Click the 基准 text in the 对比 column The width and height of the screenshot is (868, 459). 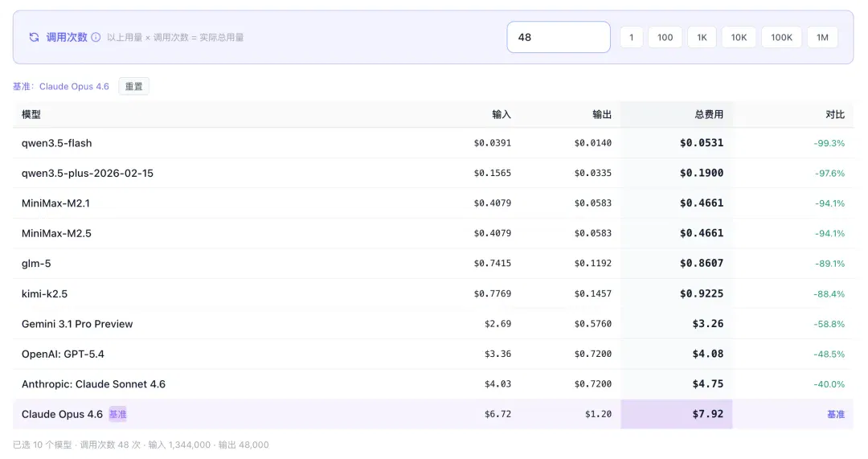coord(836,414)
